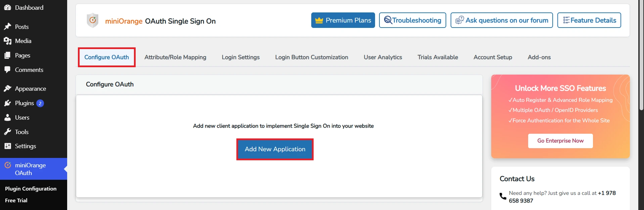
Task: Open the Login Settings tab
Action: 241,57
